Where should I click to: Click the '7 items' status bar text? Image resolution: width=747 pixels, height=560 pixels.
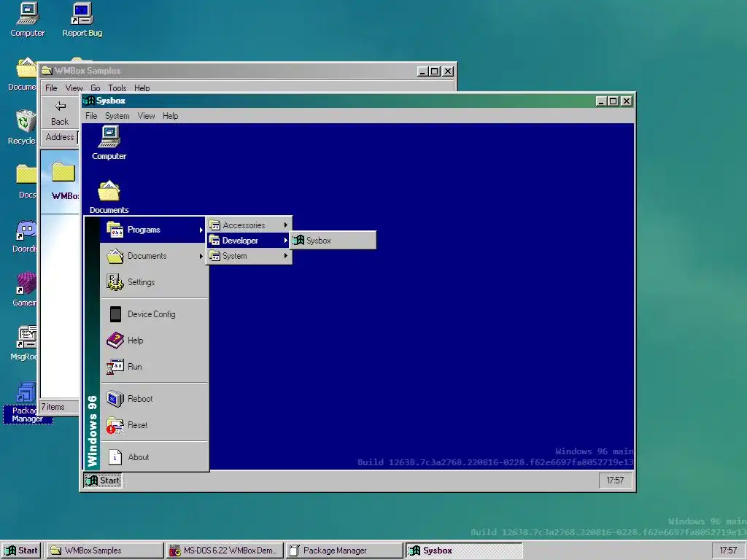tap(53, 407)
